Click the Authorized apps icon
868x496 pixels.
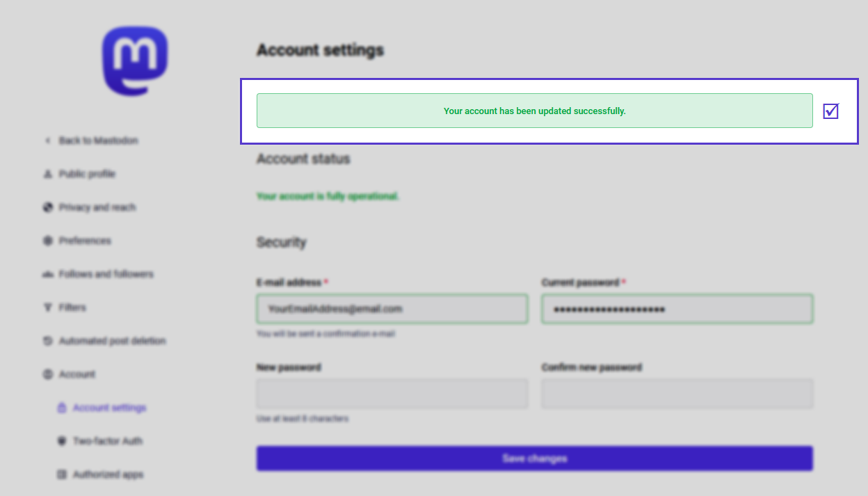pyautogui.click(x=63, y=474)
